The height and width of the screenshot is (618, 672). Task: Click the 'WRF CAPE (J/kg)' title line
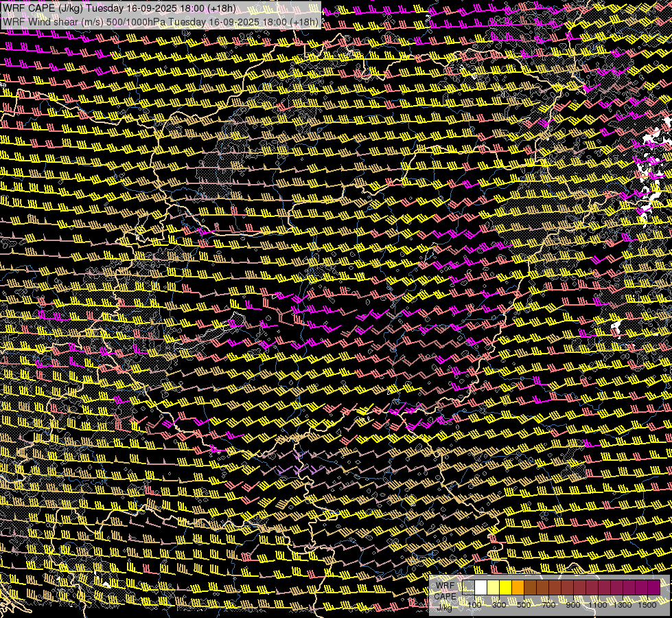click(x=119, y=8)
